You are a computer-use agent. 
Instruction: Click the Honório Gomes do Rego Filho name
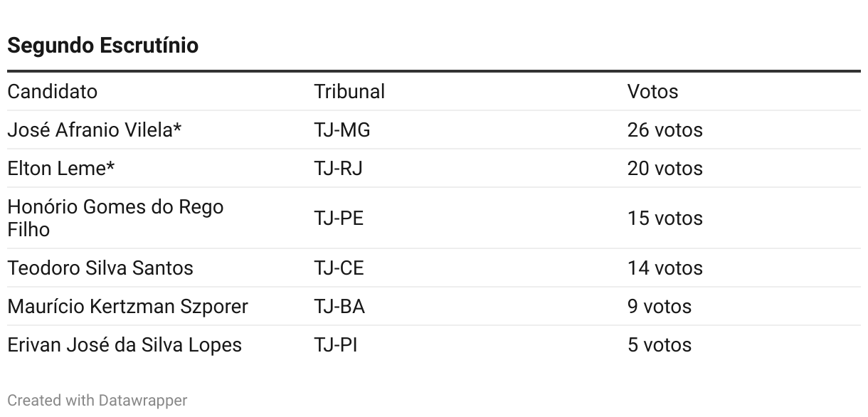(115, 218)
